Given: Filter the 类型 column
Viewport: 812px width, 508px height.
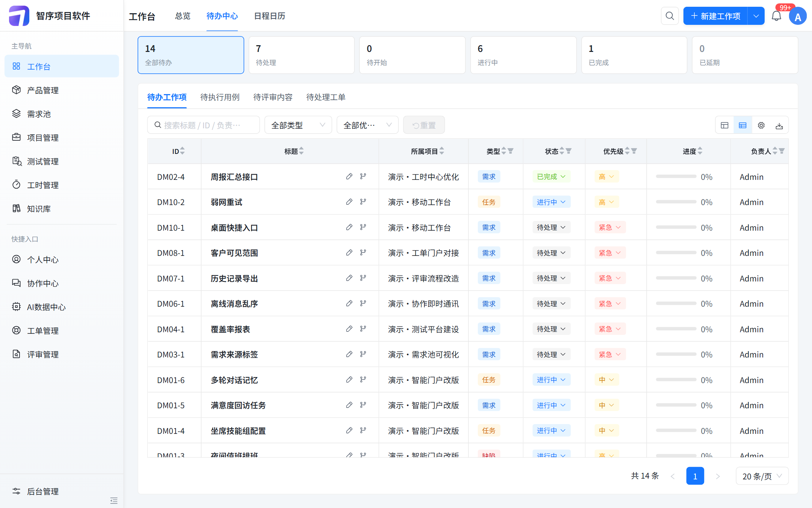Looking at the screenshot, I should 511,151.
